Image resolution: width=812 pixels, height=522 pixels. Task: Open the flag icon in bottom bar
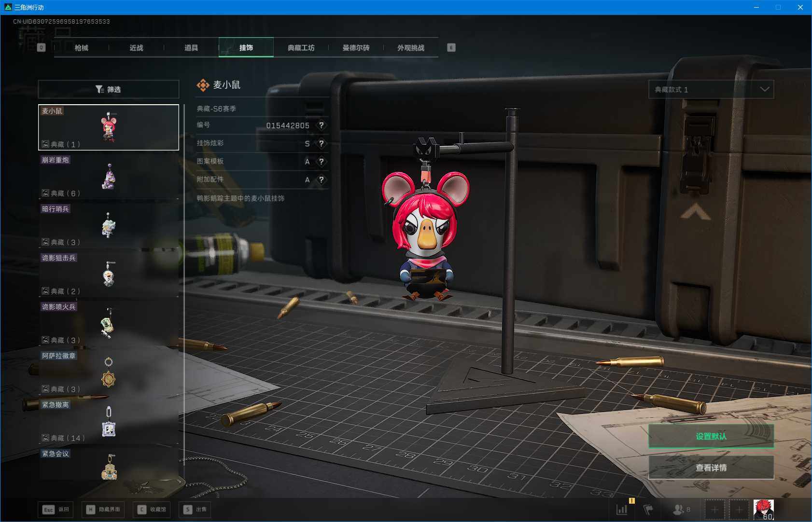coord(648,509)
